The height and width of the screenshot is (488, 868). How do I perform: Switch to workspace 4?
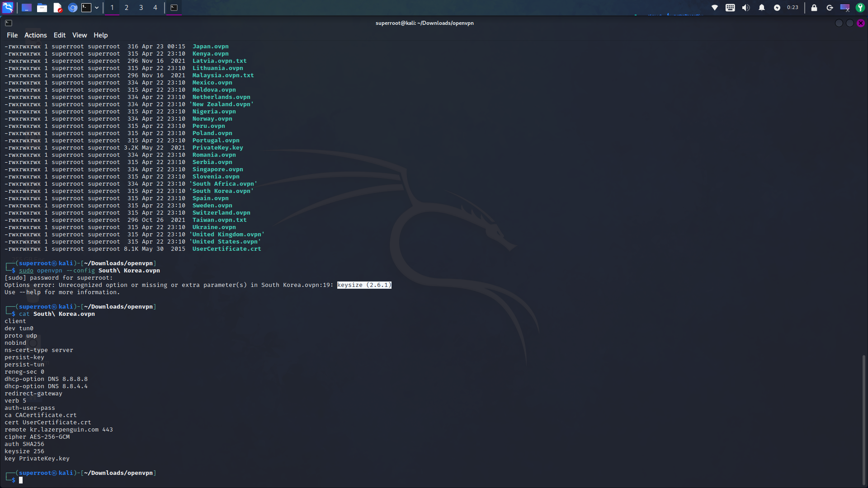(x=155, y=8)
